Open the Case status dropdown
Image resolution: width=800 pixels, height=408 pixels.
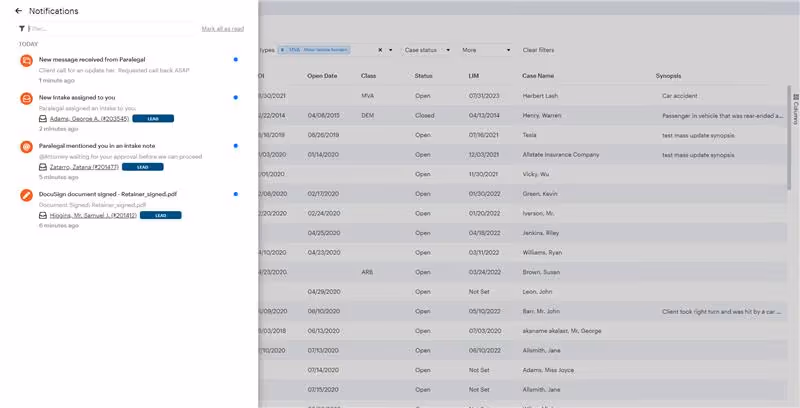427,50
